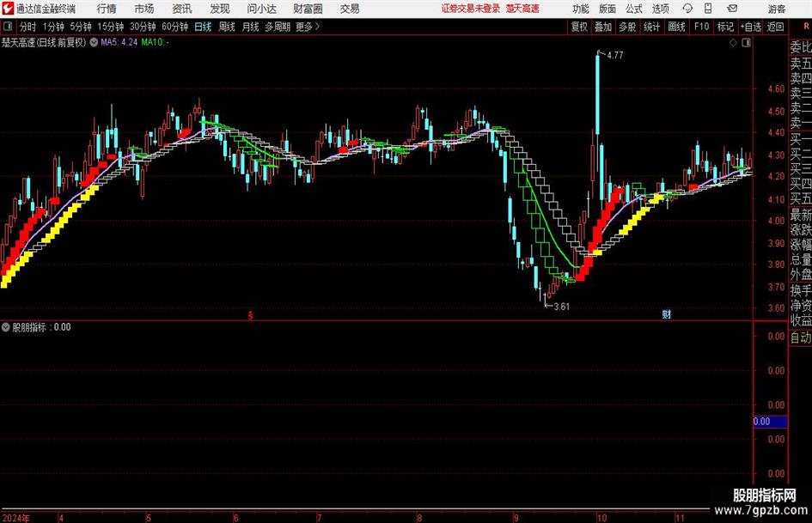
Task: Click the diamond icon at chart top-right
Action: [x=733, y=43]
